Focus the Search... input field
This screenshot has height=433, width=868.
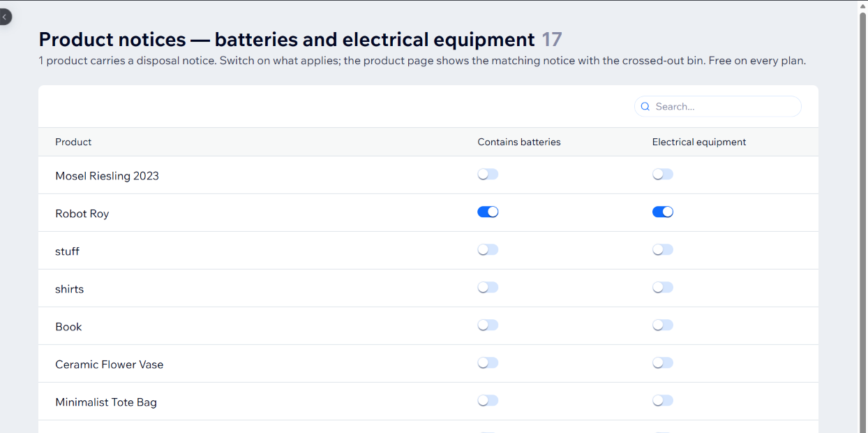pyautogui.click(x=718, y=107)
